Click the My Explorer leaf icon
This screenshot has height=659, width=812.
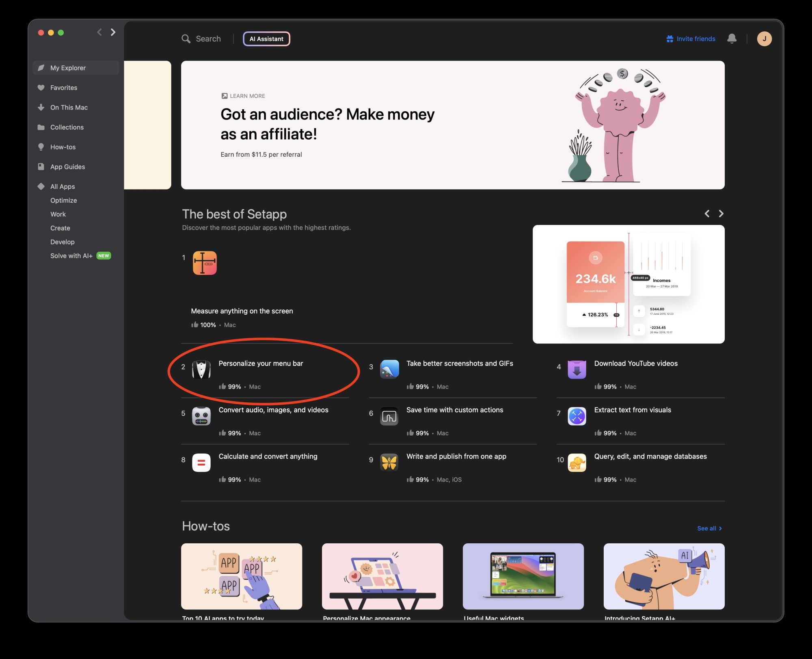(x=41, y=68)
